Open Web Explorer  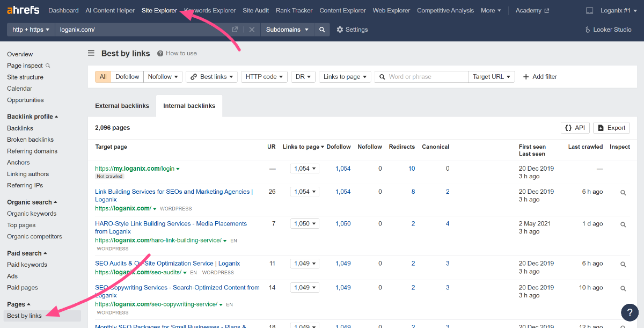point(391,10)
